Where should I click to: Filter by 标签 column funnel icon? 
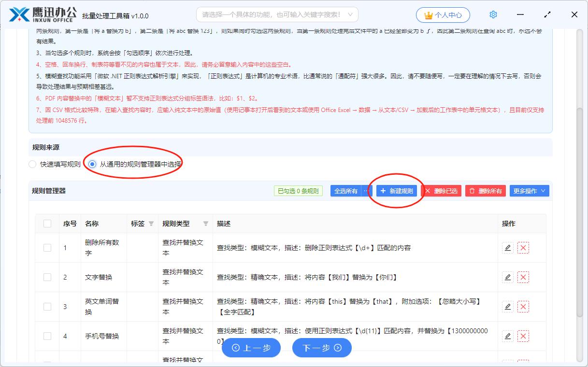coord(151,224)
